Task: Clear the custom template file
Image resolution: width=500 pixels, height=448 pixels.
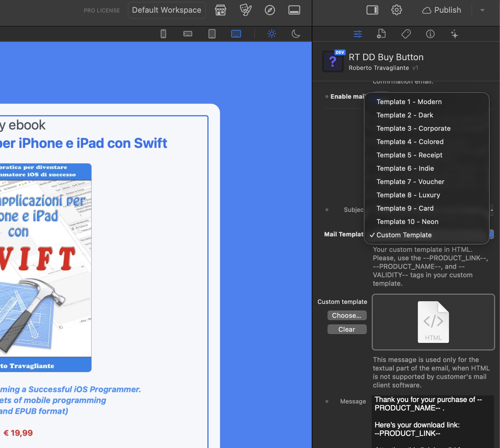Action: click(347, 329)
